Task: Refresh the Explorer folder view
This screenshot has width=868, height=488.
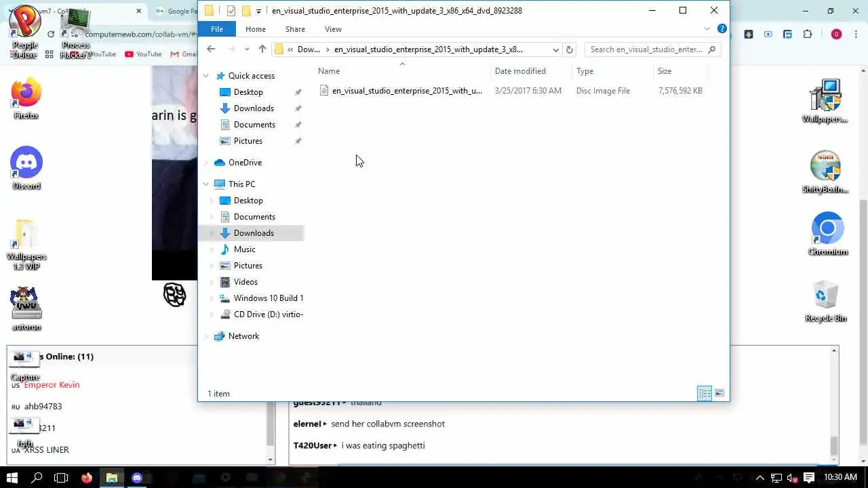Action: 570,49
